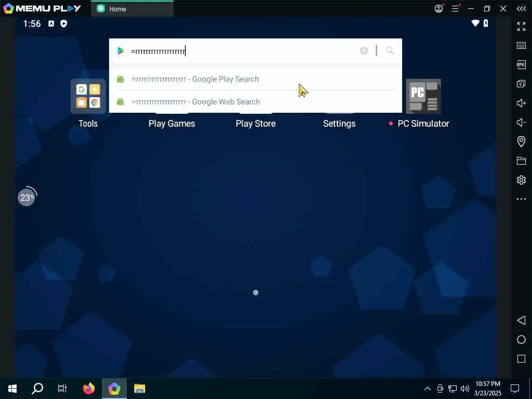
Task: Select the Google Web Search suggestion
Action: (256, 101)
